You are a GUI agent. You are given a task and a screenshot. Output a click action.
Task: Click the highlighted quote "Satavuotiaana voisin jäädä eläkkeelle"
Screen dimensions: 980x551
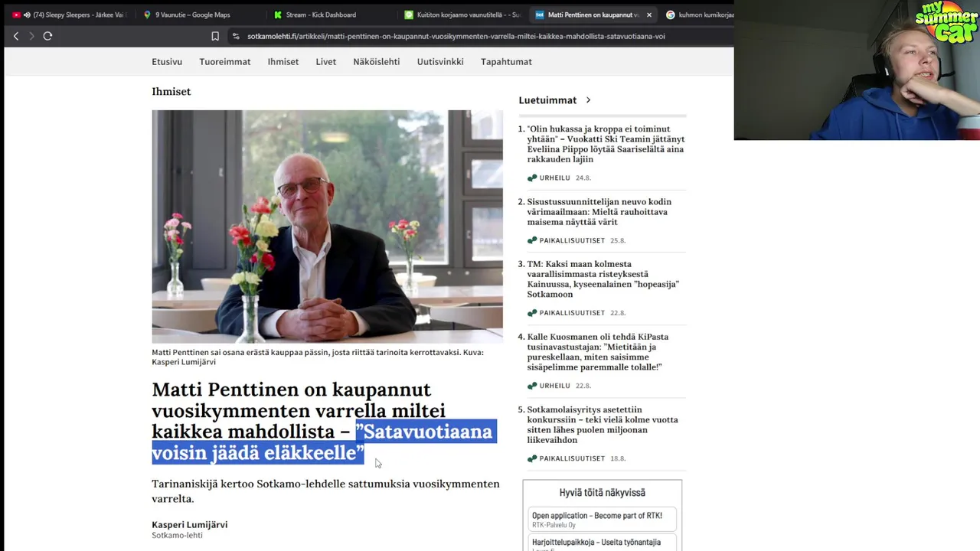click(x=325, y=442)
